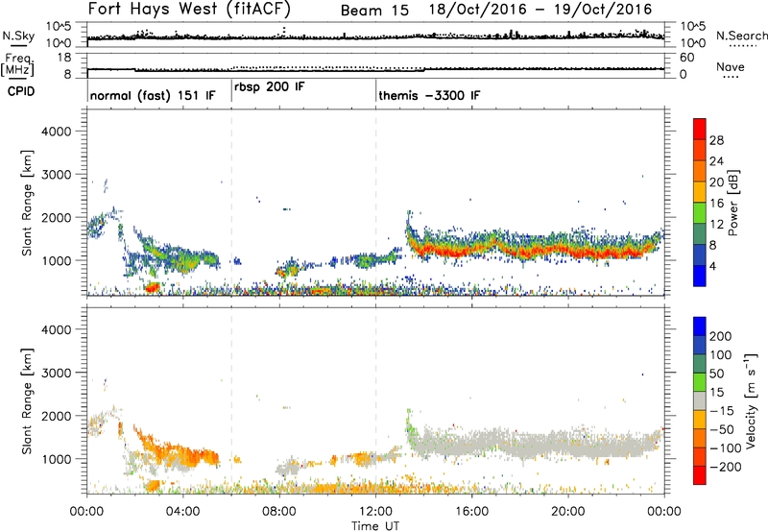
Task: Click the "Nave" legend label
Action: [x=730, y=66]
